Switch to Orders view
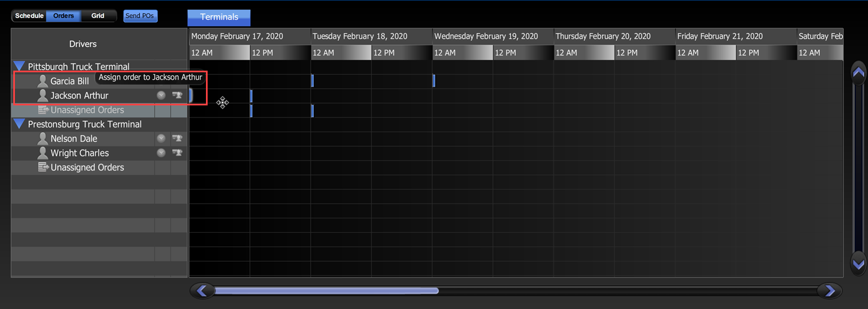The height and width of the screenshot is (309, 868). pyautogui.click(x=63, y=16)
